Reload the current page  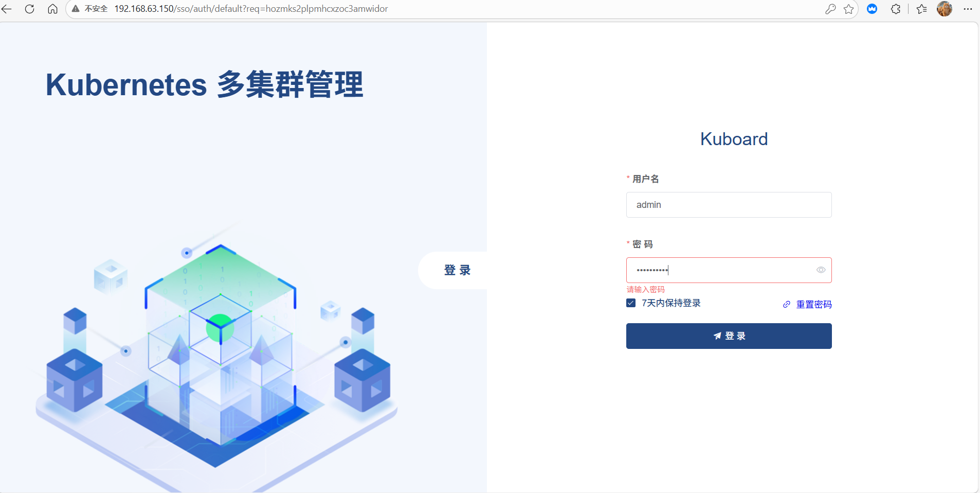tap(30, 9)
